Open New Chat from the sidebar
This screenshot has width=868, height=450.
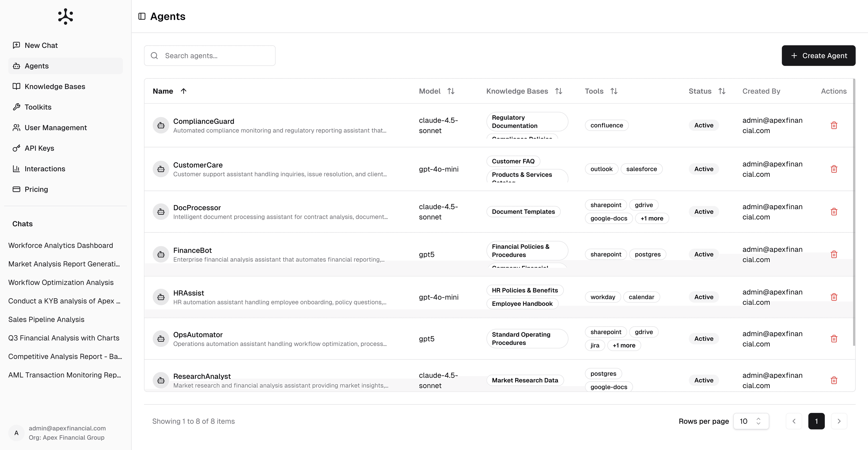click(x=65, y=45)
